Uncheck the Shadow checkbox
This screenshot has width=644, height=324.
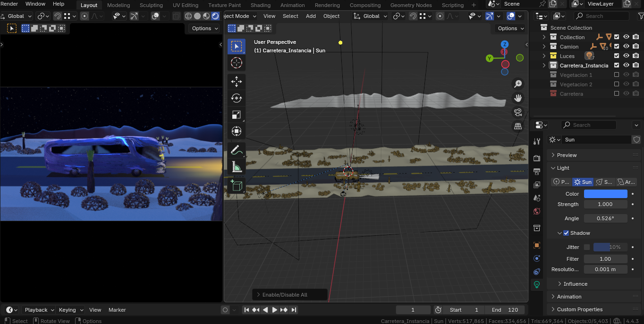(566, 233)
